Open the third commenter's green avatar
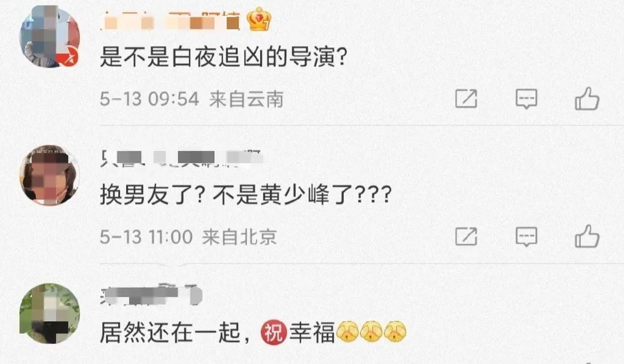 click(x=49, y=313)
